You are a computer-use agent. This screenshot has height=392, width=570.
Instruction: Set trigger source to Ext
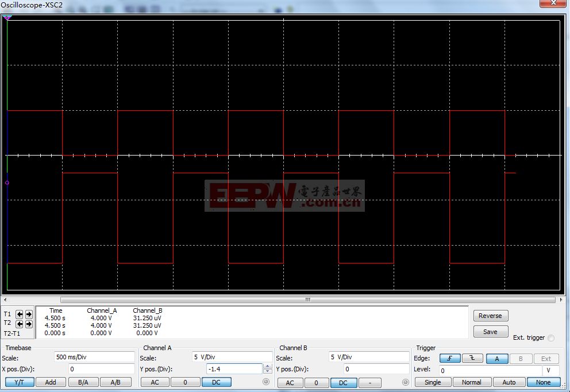[546, 359]
